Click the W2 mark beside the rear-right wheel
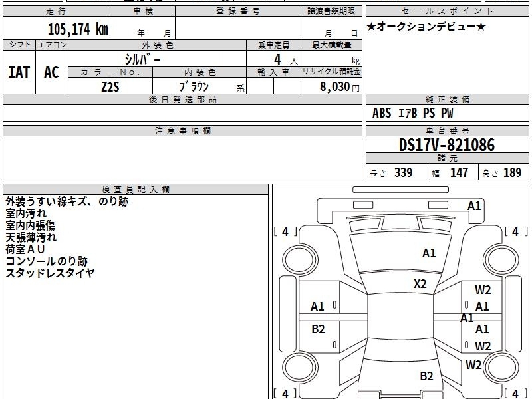This screenshot has width=532, height=399. pos(473,364)
